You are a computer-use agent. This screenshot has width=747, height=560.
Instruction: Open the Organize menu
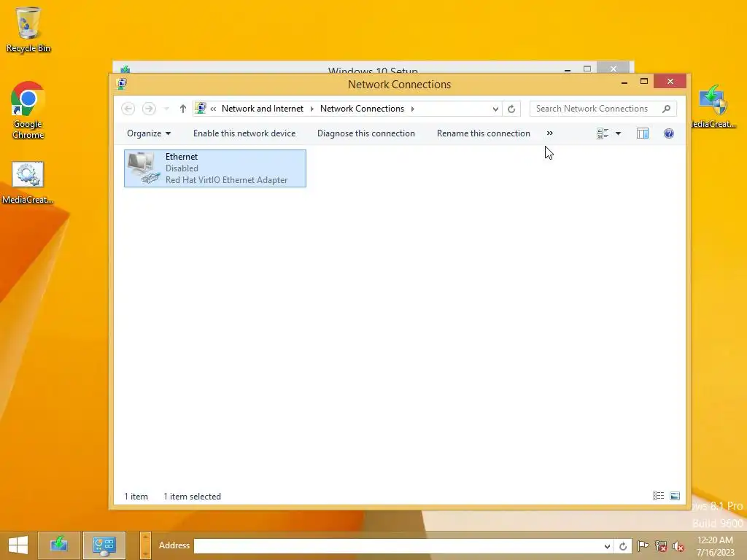[149, 133]
